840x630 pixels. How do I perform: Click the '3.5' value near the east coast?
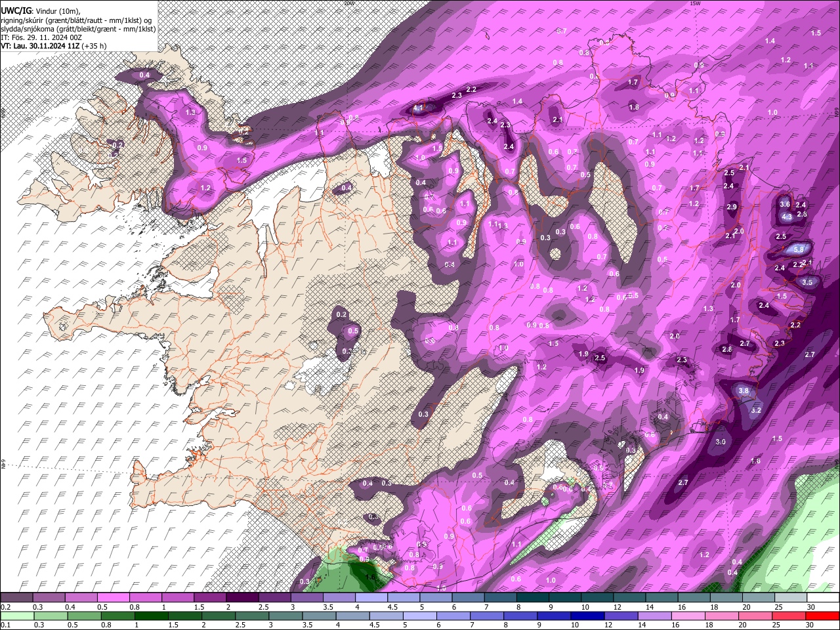(807, 282)
